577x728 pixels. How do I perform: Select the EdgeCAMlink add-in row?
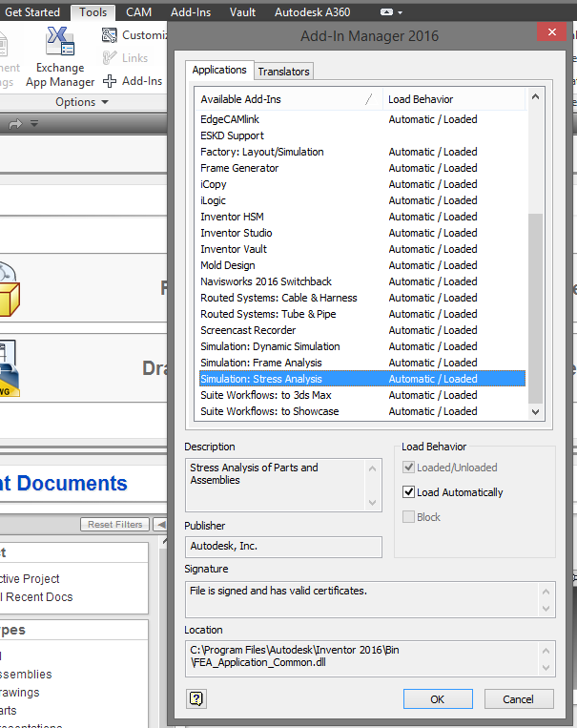click(362, 119)
